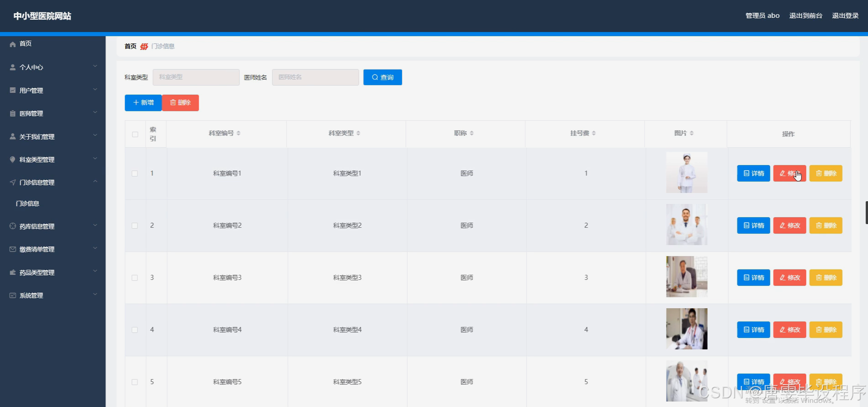Check the row 5 checkbox

[x=135, y=382]
